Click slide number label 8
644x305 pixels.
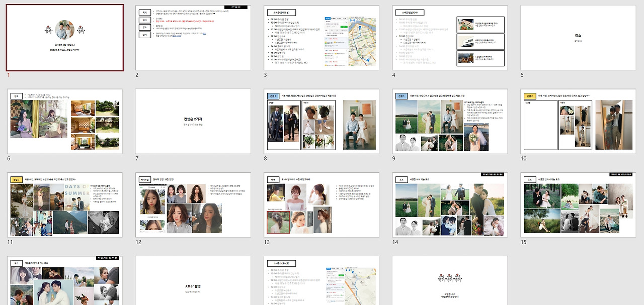point(265,158)
